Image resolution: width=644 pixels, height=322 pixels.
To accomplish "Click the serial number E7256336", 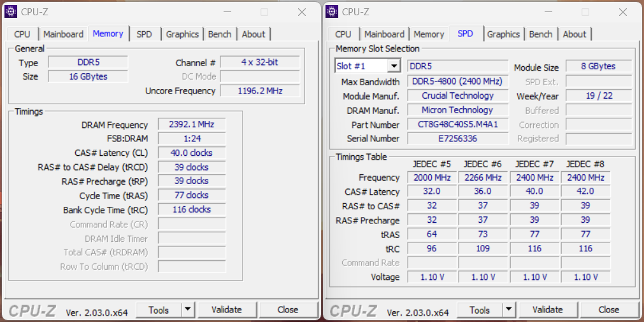I will coord(457,138).
